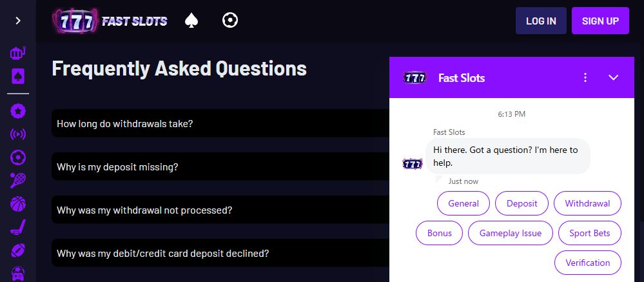Select the Gameplay Issue chat option
644x282 pixels.
pos(511,233)
